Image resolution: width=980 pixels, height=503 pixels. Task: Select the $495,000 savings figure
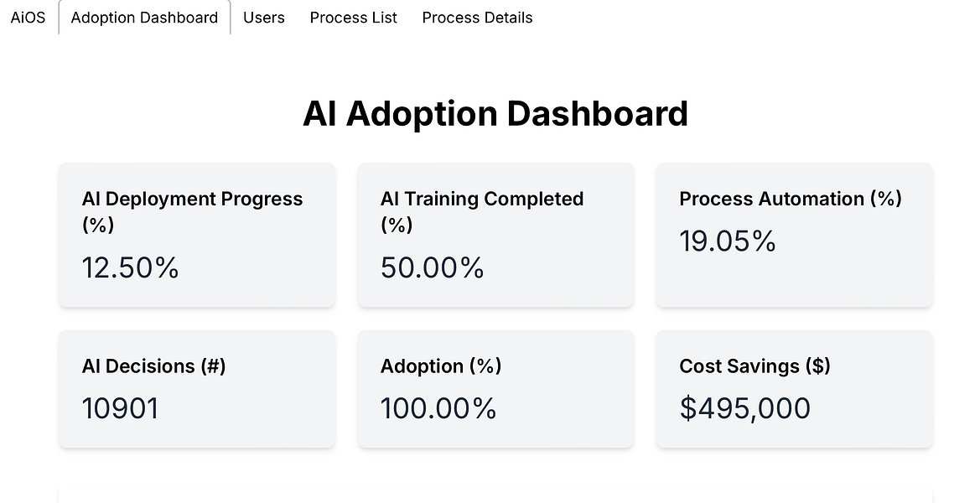745,408
